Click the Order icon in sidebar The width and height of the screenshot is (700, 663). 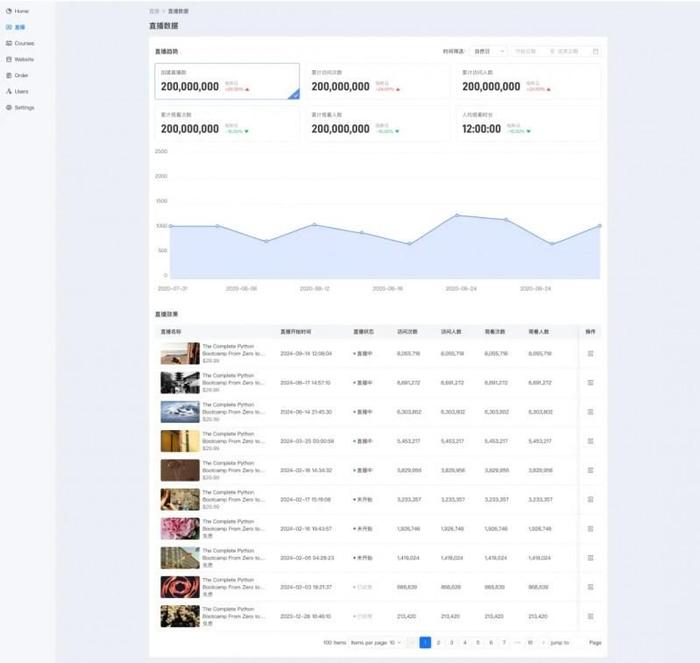click(9, 75)
